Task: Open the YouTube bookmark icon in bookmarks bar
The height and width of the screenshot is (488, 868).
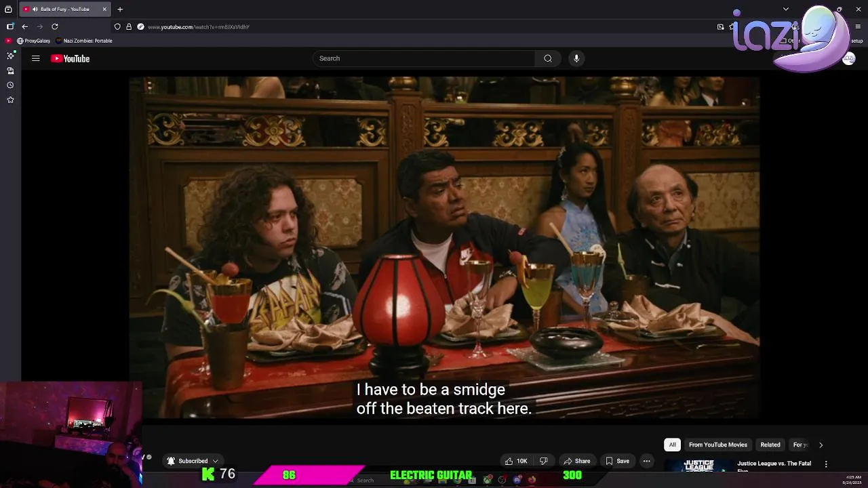Action: click(x=9, y=41)
